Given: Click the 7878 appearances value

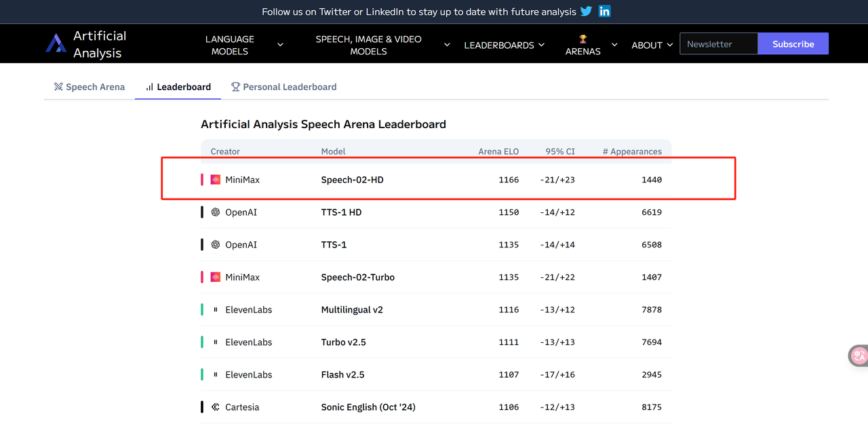Looking at the screenshot, I should pyautogui.click(x=652, y=310).
